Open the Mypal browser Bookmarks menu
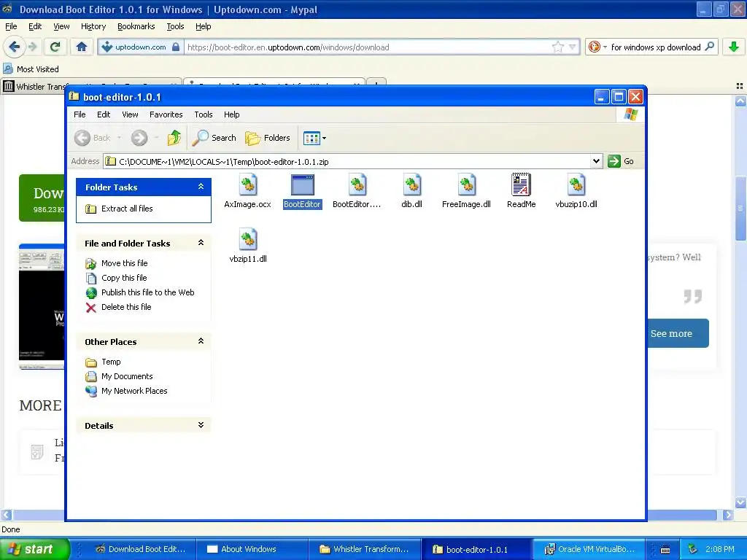 136,26
